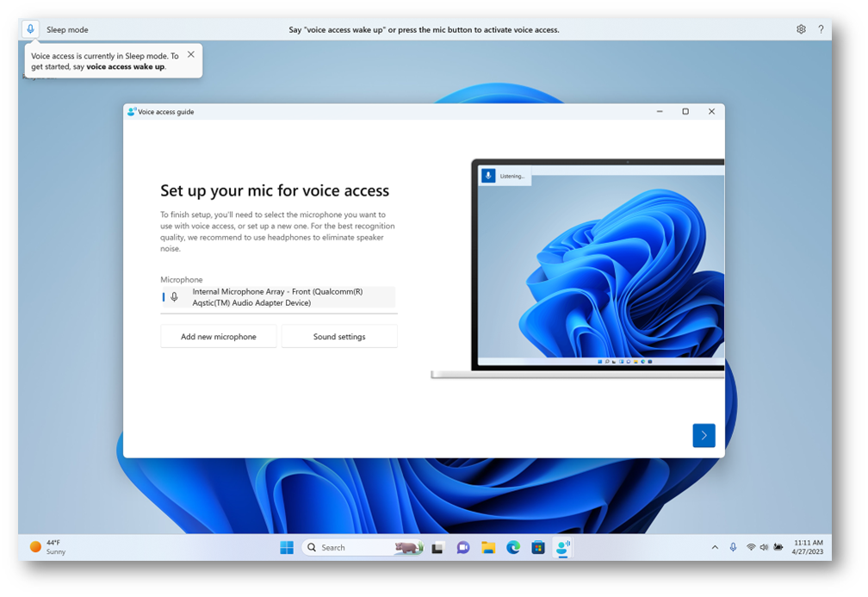The image size is (868, 597).
Task: Open the weather widget showing 44°F
Action: 47,547
